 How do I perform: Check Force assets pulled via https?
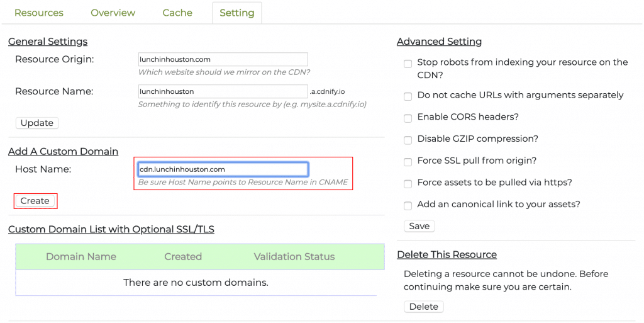[x=408, y=183]
